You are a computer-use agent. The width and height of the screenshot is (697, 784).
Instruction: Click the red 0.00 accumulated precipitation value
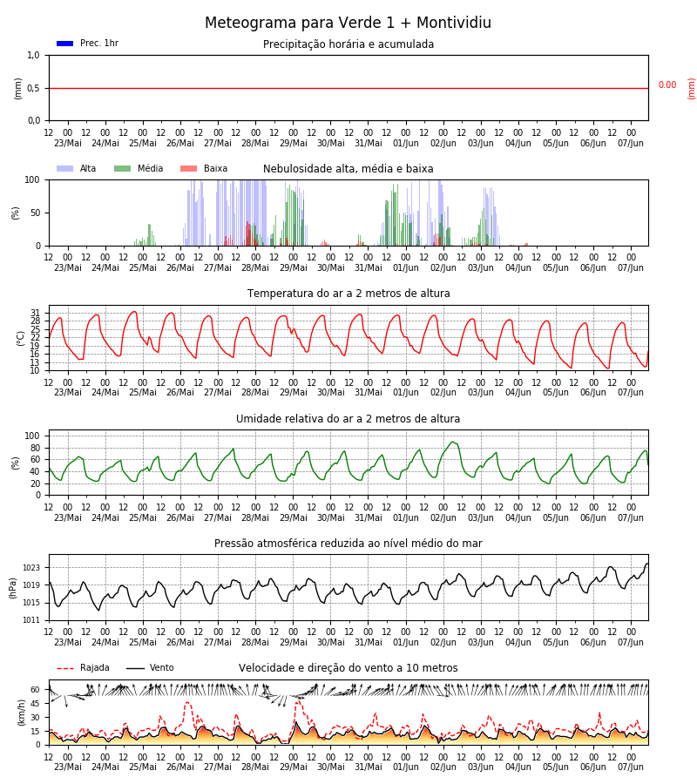[667, 85]
